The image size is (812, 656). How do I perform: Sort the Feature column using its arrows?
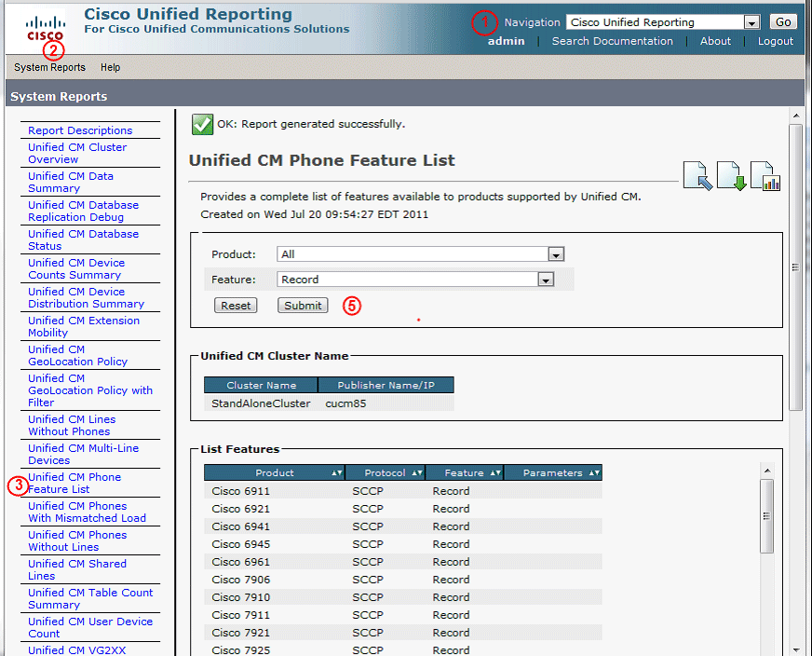pos(495,472)
